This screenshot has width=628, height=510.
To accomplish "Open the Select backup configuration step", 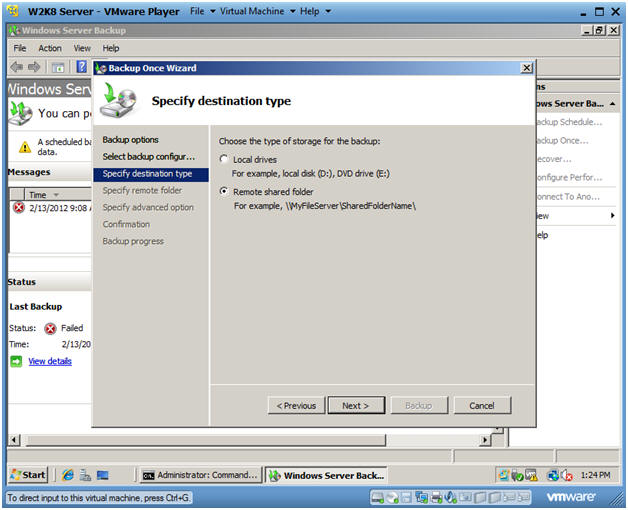I will [x=149, y=157].
